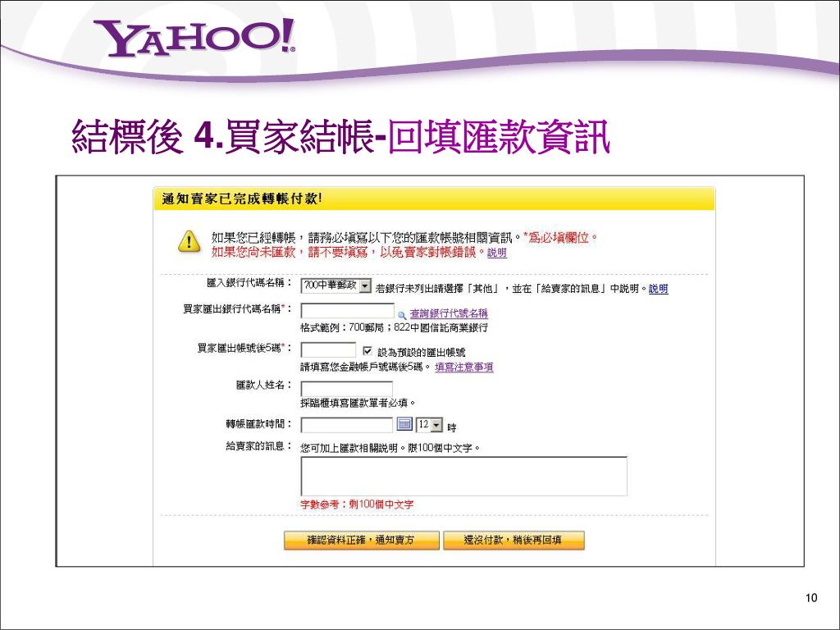Click the 買家匯出帳號後5碼 input field
The image size is (840, 630).
click(x=328, y=350)
